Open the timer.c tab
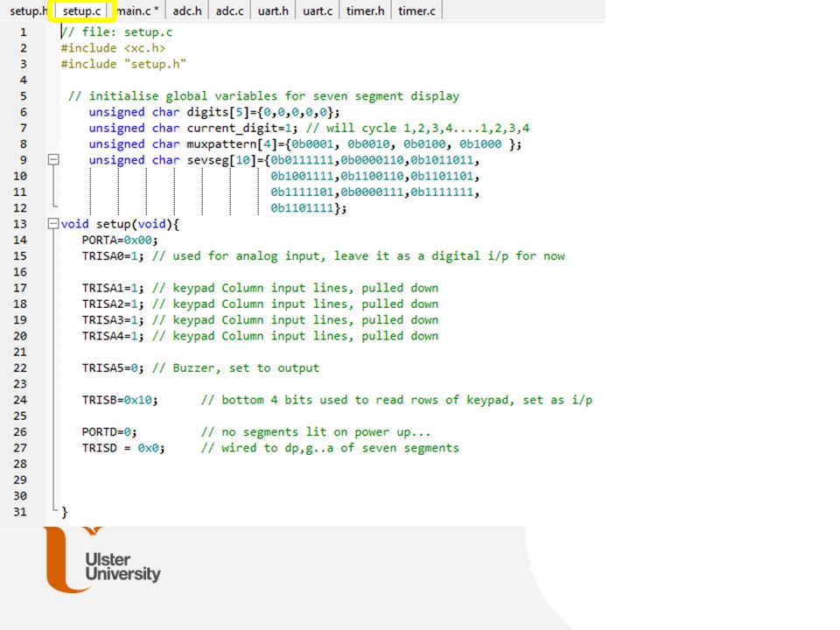The height and width of the screenshot is (630, 840). pos(416,10)
